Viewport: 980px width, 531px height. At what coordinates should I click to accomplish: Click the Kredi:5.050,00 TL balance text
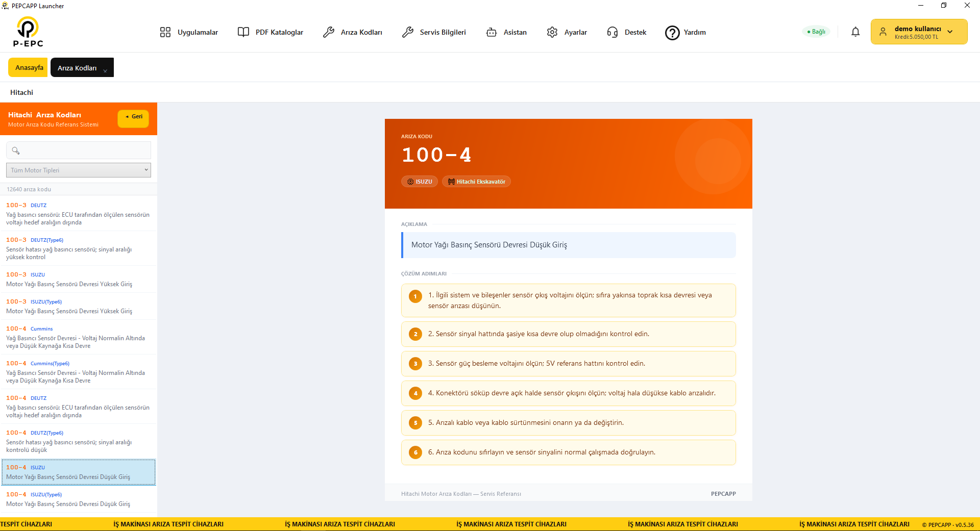click(x=916, y=37)
